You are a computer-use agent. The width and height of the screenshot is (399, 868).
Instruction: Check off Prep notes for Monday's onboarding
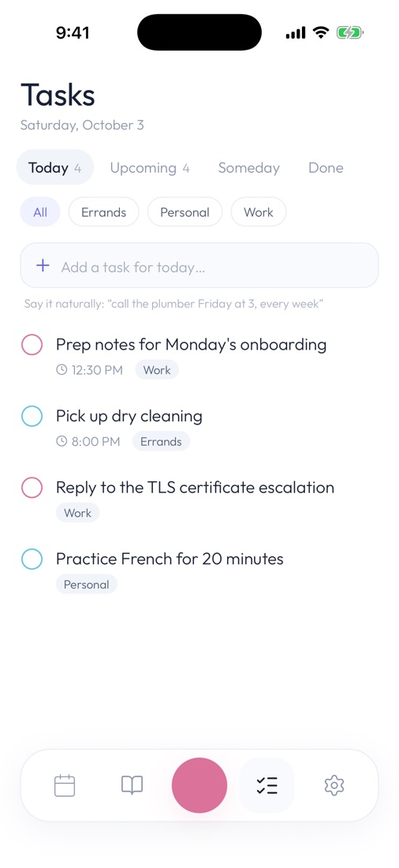(x=32, y=344)
